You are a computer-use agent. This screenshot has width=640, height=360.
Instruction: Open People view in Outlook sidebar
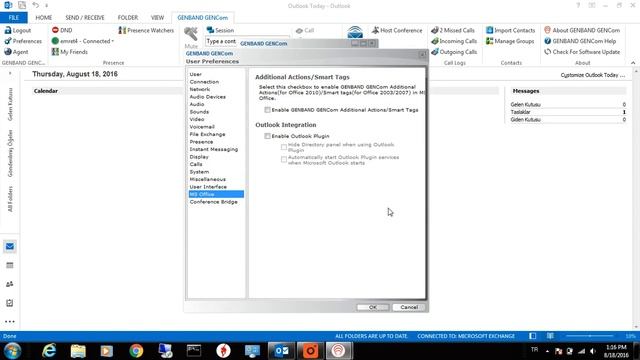coord(10,284)
